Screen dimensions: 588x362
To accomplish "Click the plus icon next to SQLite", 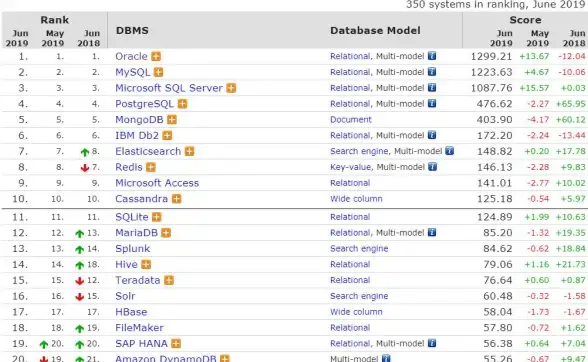I will coord(157,217).
